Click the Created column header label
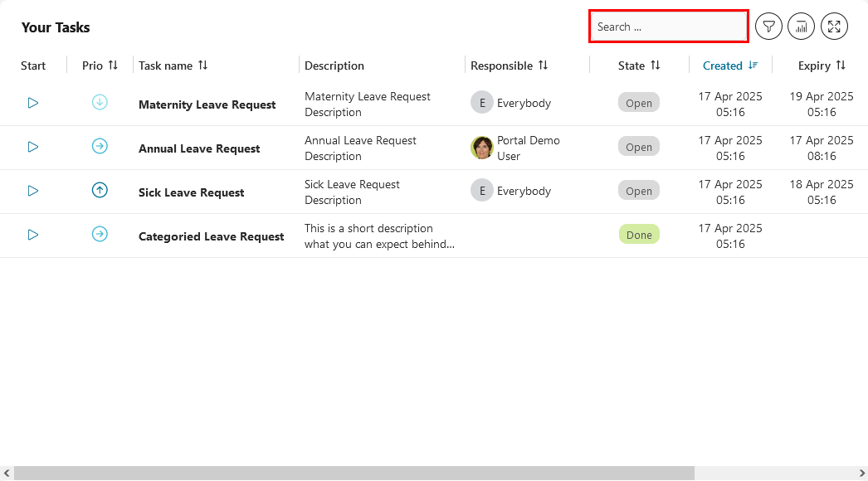This screenshot has width=868, height=481. point(723,66)
